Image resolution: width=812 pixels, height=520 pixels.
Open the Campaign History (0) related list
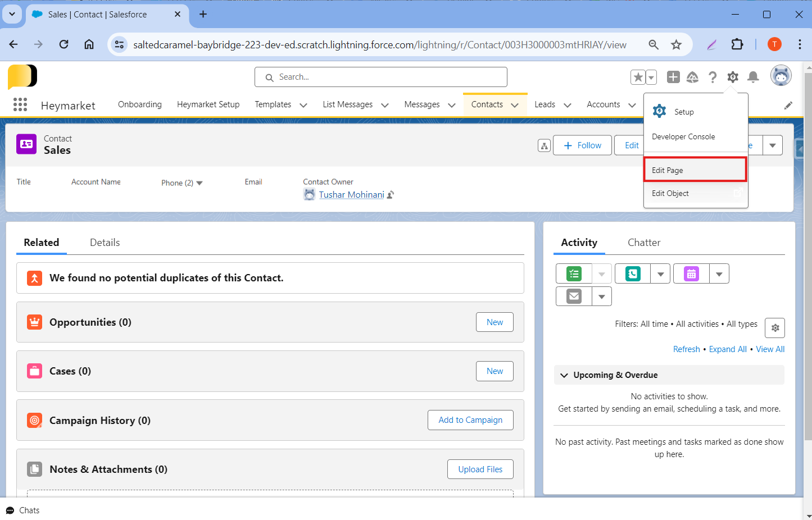[x=100, y=421]
